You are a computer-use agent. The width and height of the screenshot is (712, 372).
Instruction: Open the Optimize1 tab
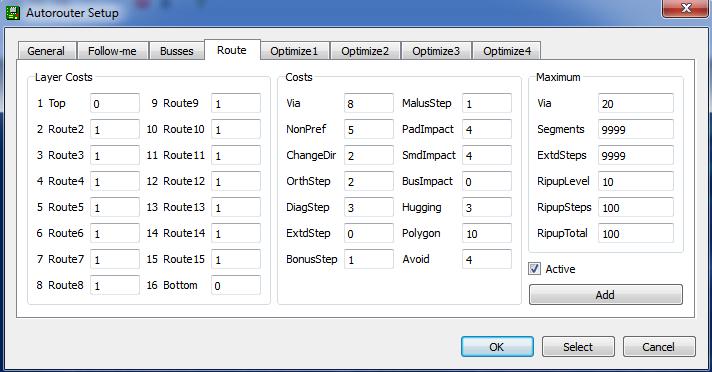[x=294, y=51]
